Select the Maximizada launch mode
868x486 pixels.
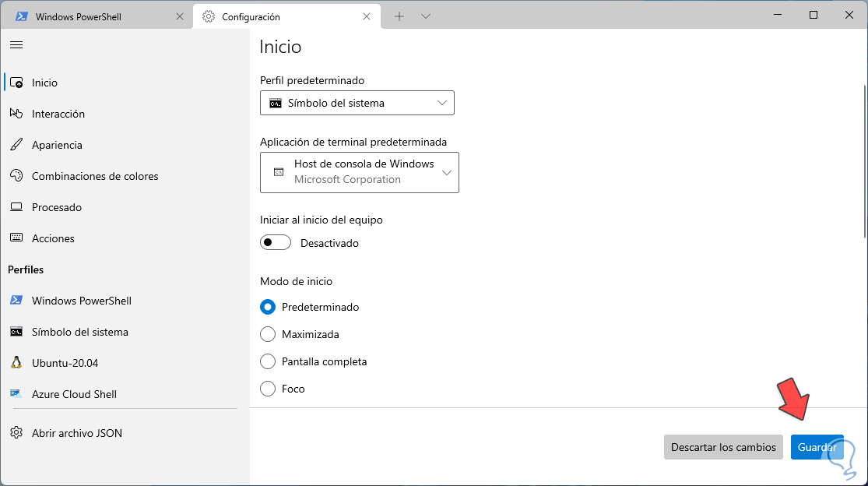tap(268, 334)
